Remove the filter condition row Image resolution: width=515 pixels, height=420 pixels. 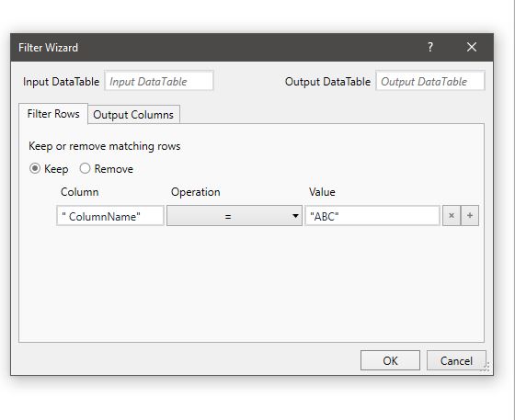[x=452, y=216]
